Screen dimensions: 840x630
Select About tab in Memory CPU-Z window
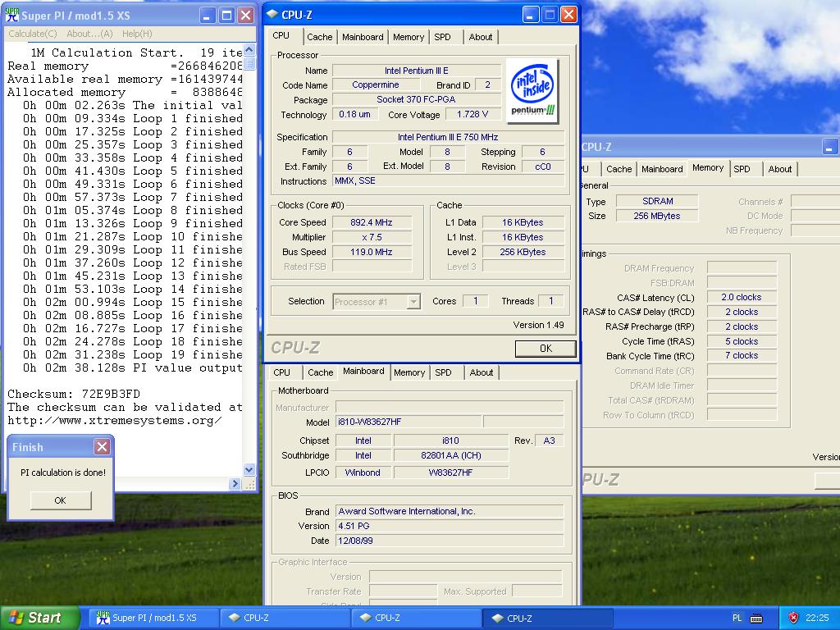tap(779, 169)
